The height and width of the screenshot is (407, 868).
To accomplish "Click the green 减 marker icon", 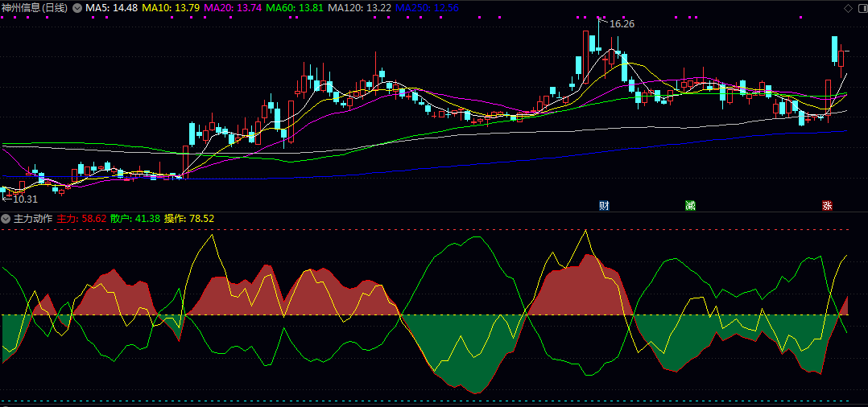I will pyautogui.click(x=690, y=206).
